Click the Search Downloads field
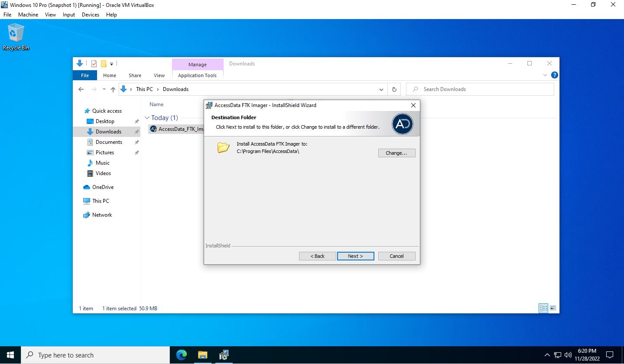624x364 pixels. point(480,89)
